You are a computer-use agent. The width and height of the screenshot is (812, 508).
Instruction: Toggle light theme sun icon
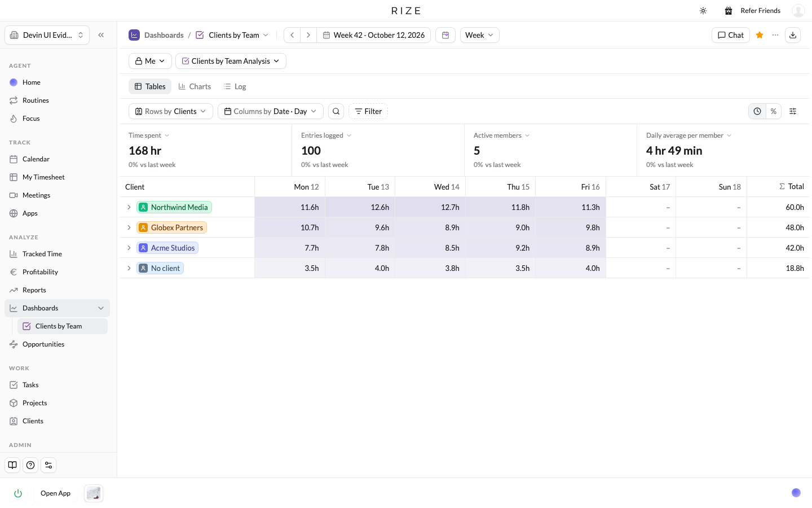[x=703, y=11]
